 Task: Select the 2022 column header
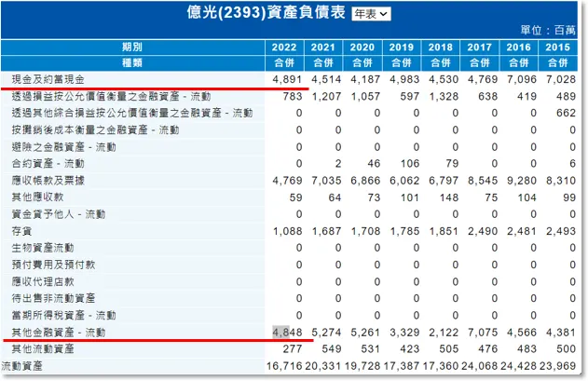click(x=284, y=48)
